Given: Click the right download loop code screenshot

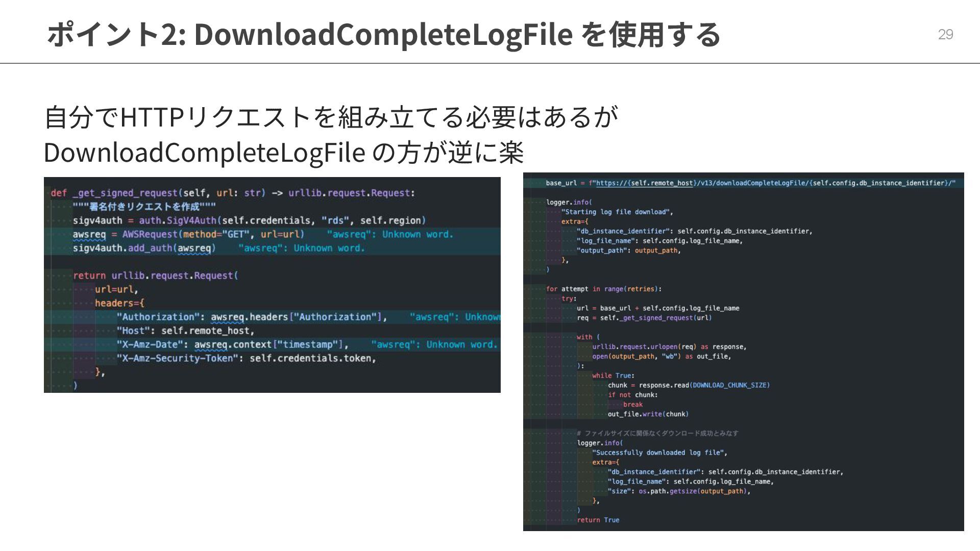Looking at the screenshot, I should tap(743, 352).
